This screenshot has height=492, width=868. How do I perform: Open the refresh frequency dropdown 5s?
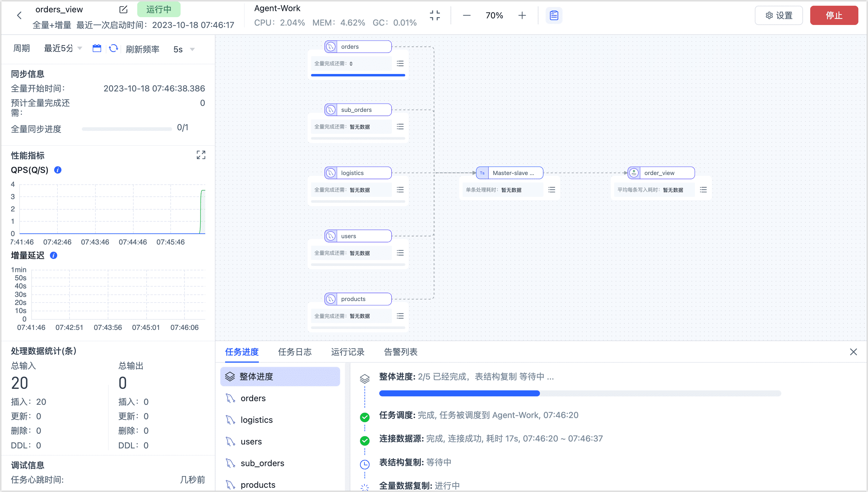184,49
